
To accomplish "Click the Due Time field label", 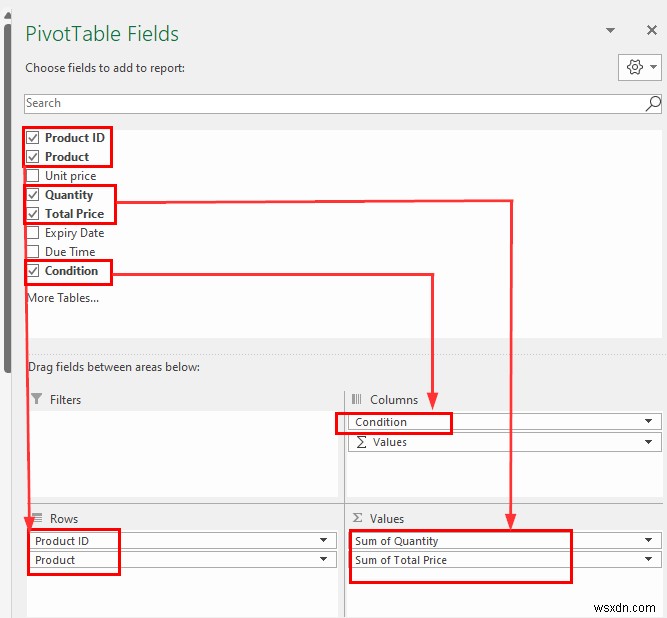I will 70,252.
